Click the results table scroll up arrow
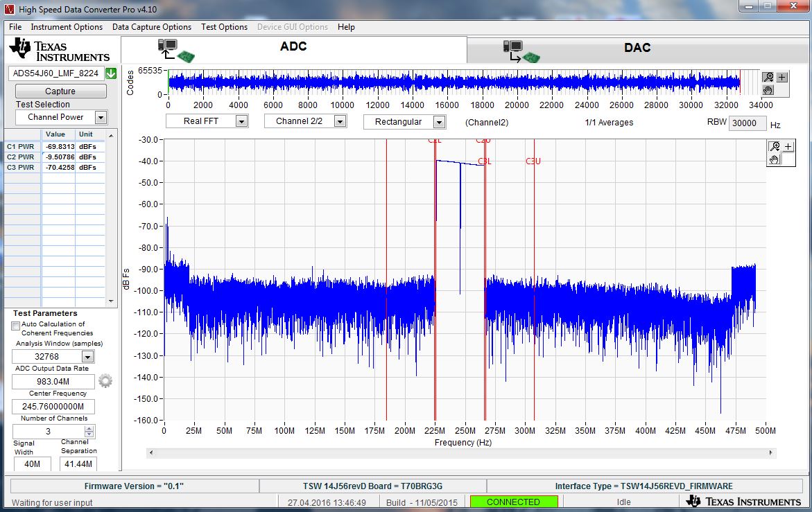Image resolution: width=812 pixels, height=512 pixels. (111, 136)
